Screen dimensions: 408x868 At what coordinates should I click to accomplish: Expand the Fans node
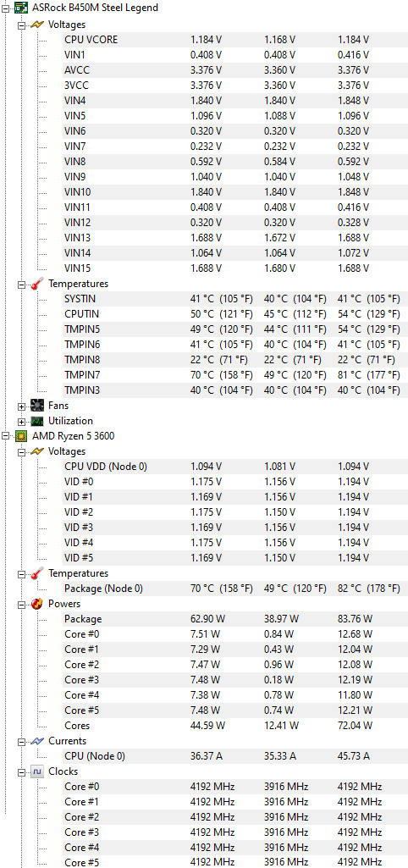(x=22, y=406)
